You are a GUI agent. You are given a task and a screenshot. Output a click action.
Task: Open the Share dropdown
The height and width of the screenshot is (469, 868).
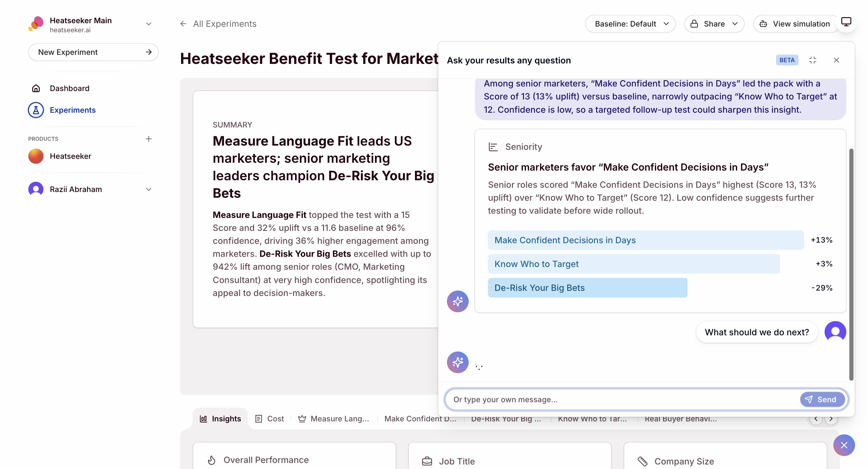tap(714, 24)
